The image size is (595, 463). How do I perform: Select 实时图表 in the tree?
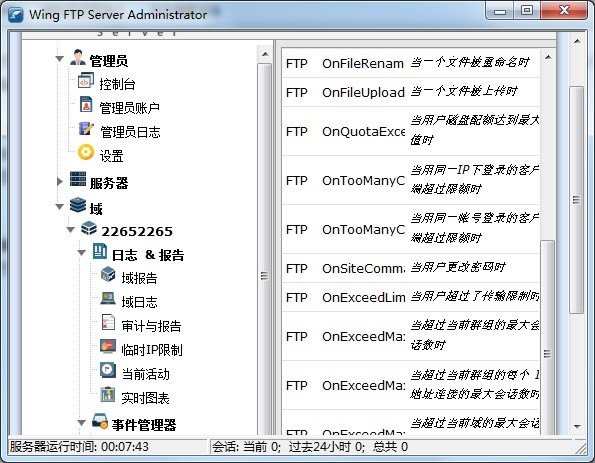pyautogui.click(x=145, y=398)
